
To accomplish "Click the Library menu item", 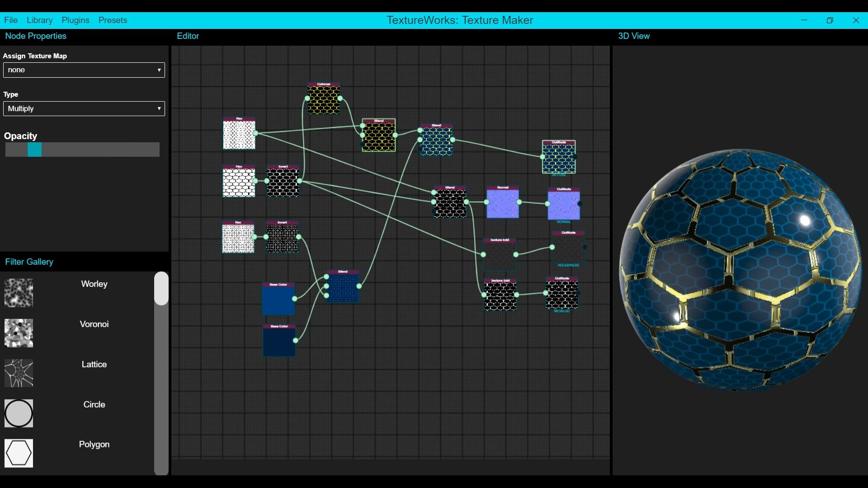I will tap(39, 20).
